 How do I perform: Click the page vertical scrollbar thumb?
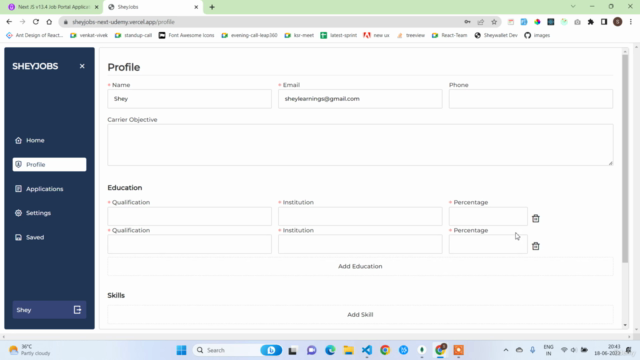[x=625, y=158]
